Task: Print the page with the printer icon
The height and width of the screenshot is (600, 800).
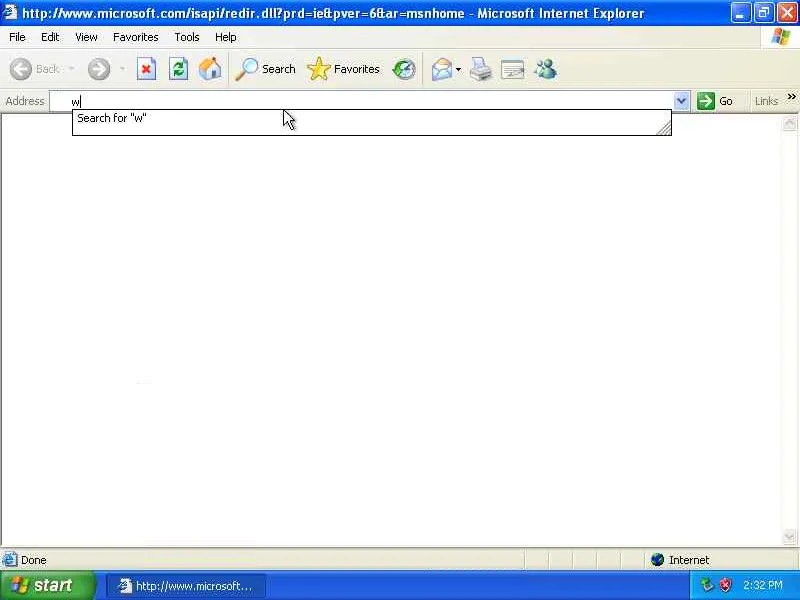Action: pos(480,69)
